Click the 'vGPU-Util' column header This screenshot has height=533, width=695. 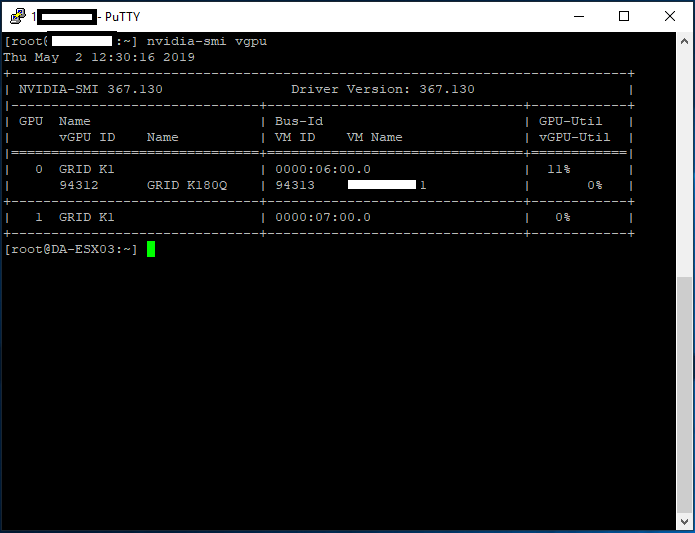pos(574,137)
